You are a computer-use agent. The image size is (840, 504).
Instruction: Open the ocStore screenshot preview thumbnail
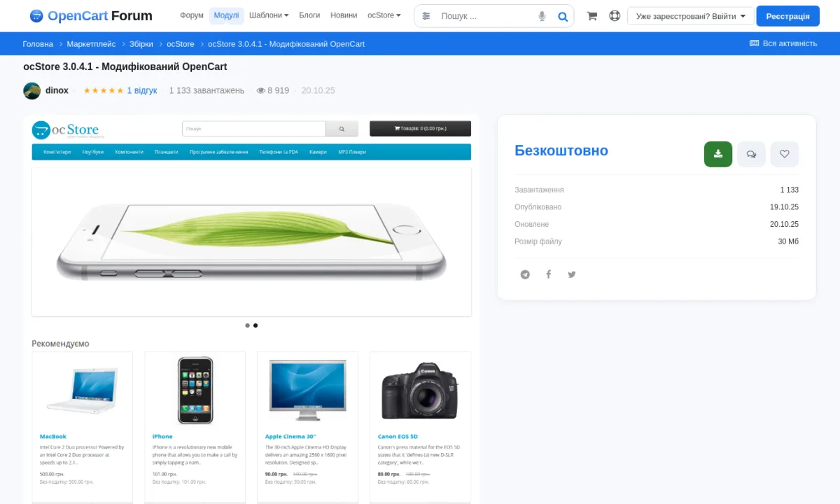[251, 309]
